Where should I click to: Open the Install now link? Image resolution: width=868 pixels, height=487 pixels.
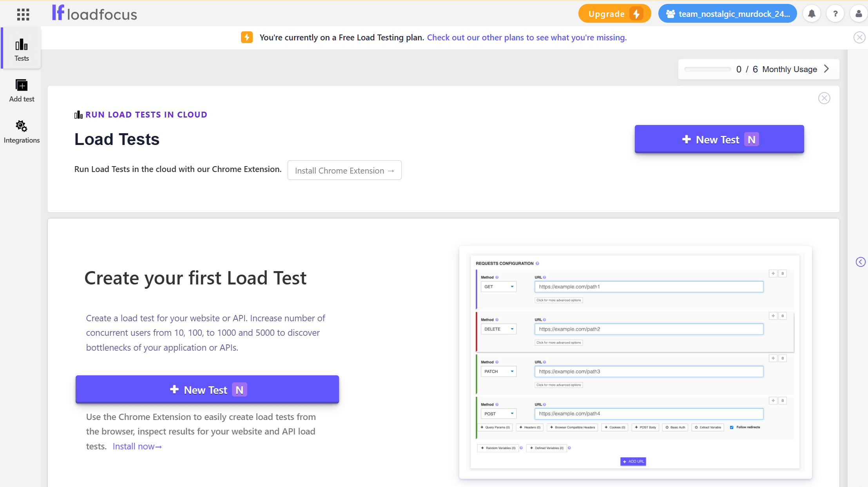coord(137,447)
